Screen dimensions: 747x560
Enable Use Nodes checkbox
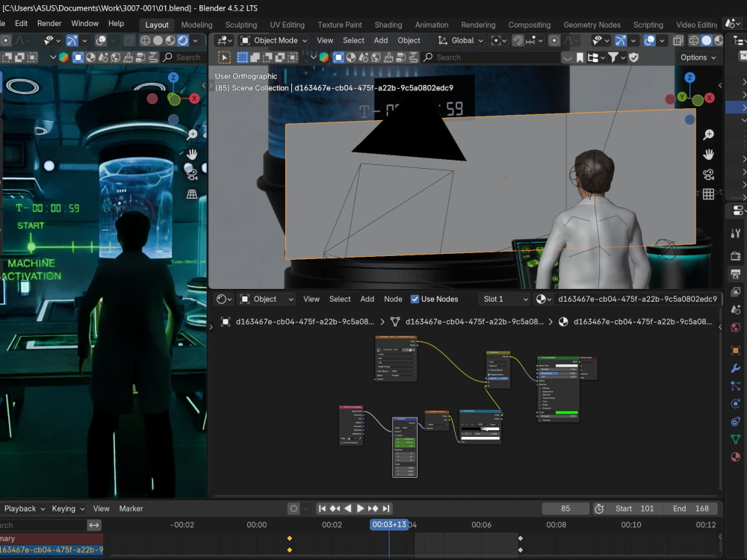click(415, 299)
